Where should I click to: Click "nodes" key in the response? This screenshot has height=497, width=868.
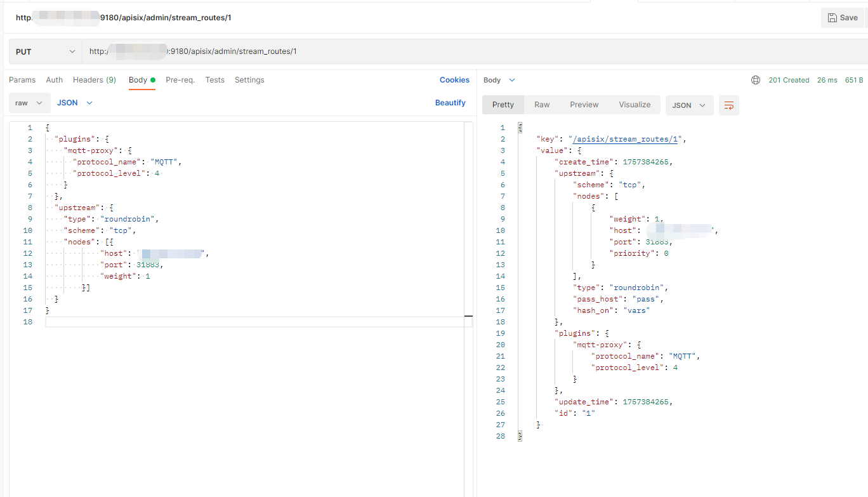[x=588, y=196]
